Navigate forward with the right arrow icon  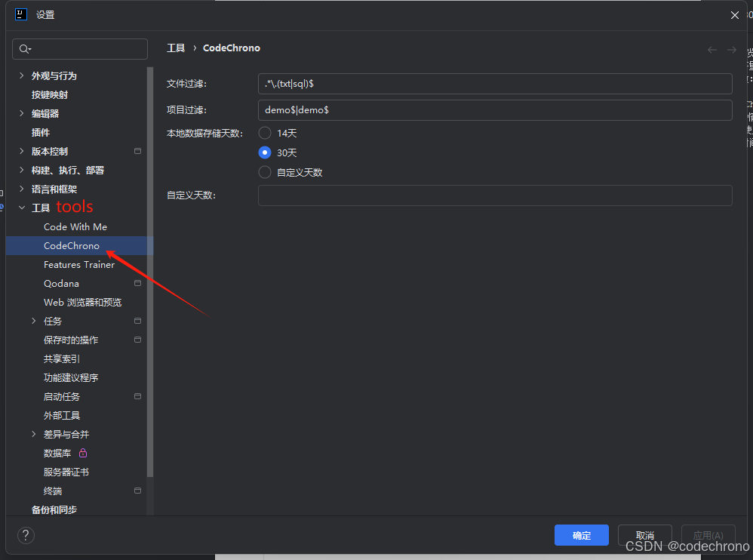[731, 50]
